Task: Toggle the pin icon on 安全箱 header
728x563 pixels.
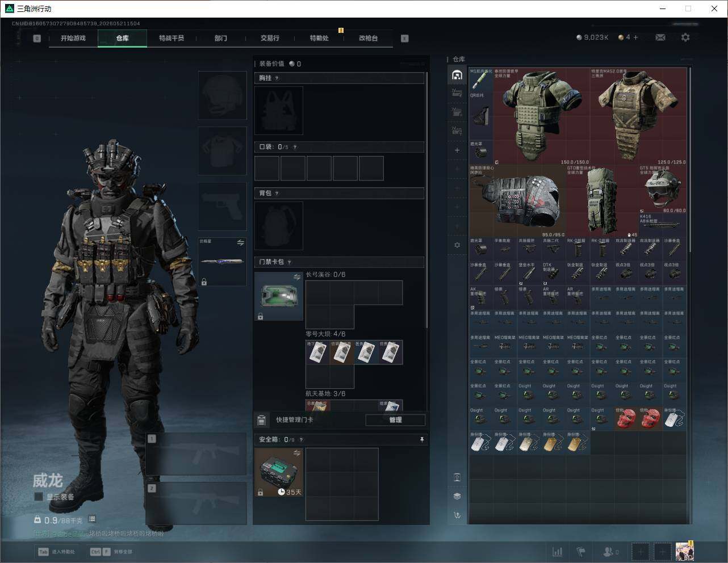Action: coord(421,439)
